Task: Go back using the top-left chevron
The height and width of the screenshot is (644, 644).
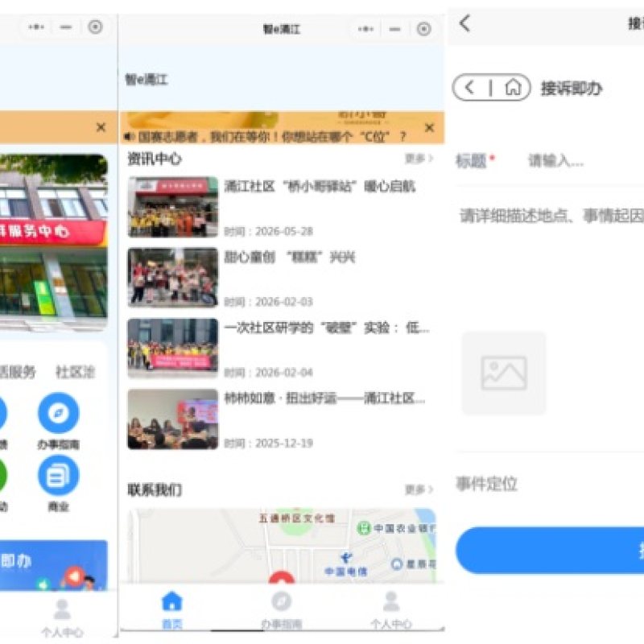Action: [465, 23]
